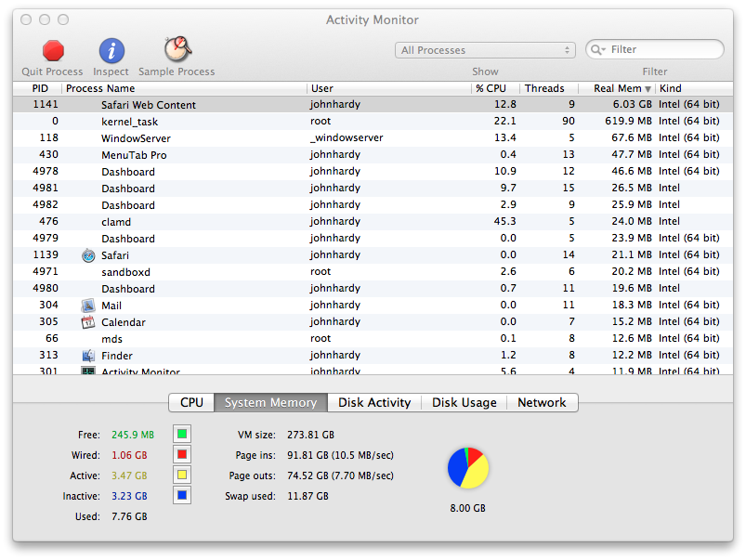Select the mds process row
This screenshot has height=560, width=746.
pyautogui.click(x=373, y=338)
